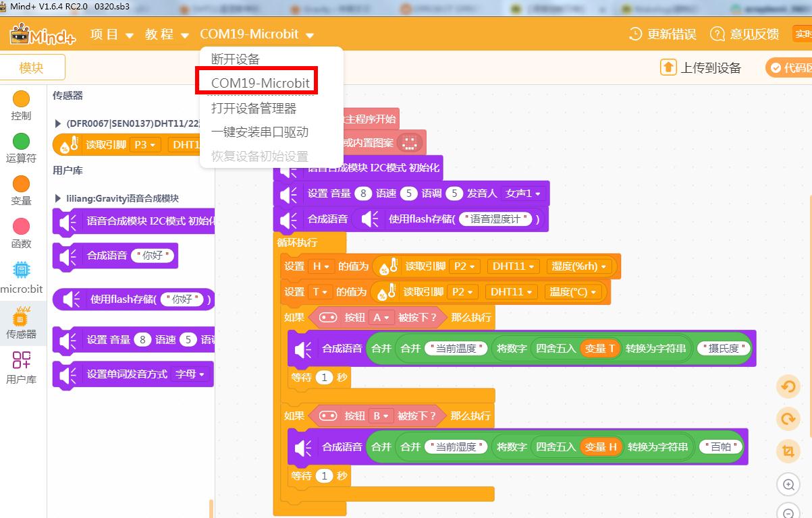Select the 控制 category circle
This screenshot has width=812, height=518.
(22, 99)
